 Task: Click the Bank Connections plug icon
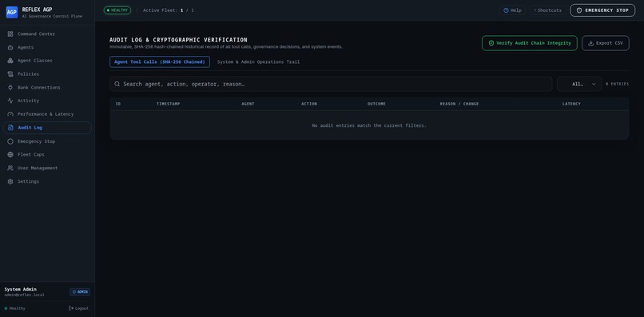pos(10,88)
